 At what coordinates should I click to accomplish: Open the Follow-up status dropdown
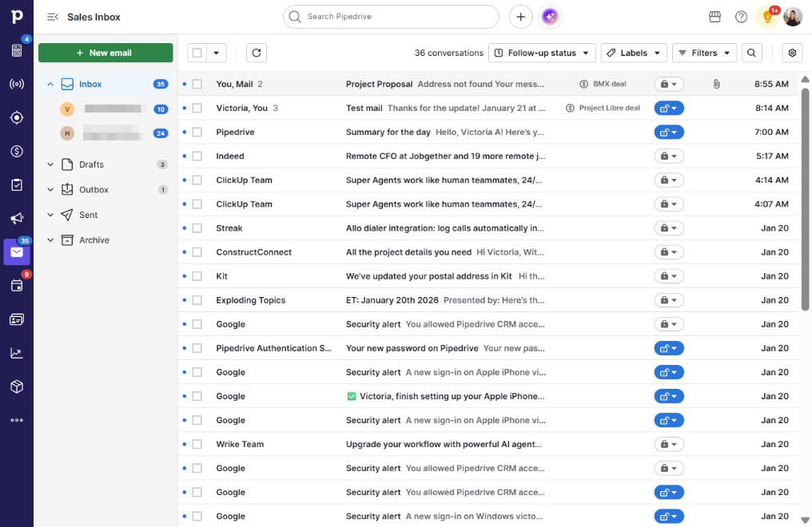click(x=542, y=53)
